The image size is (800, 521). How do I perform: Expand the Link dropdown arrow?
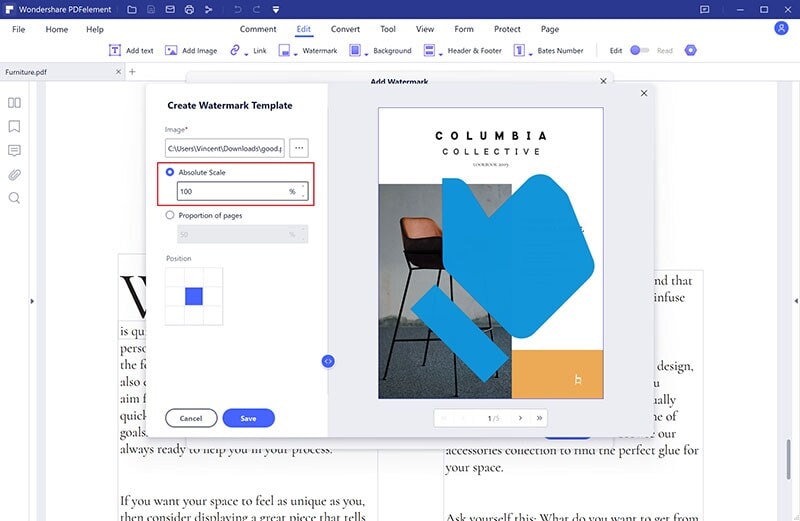pos(246,54)
